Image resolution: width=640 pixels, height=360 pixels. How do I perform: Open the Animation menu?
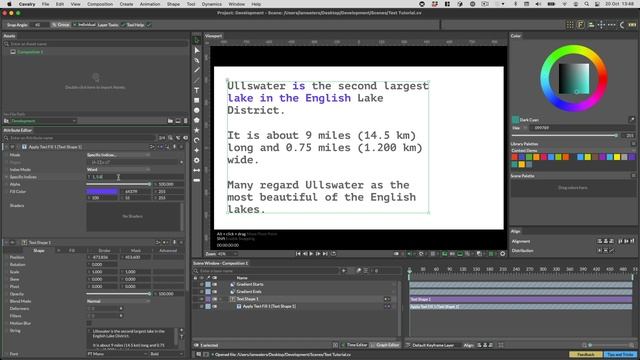(150, 4)
